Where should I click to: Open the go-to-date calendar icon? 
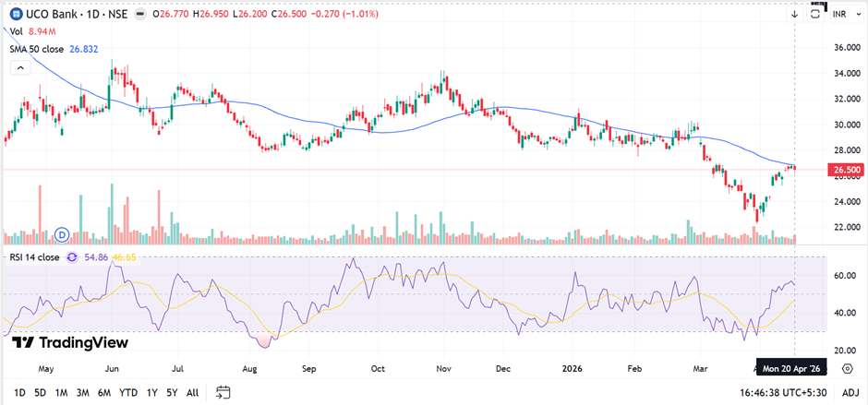click(223, 392)
